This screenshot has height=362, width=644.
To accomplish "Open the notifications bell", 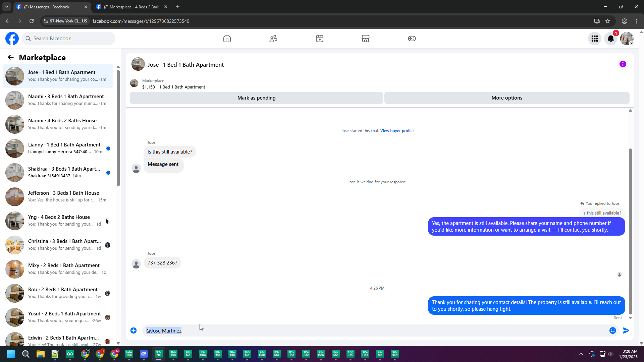I will tap(611, 39).
